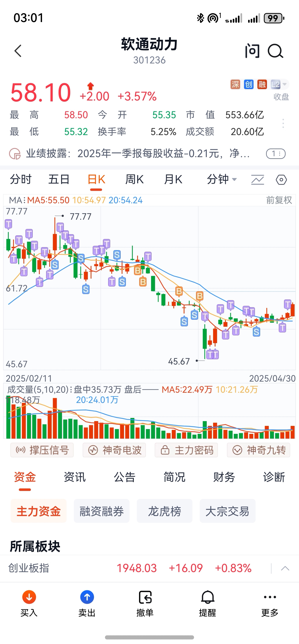Screen dimensions: 299x644
Task: Switch to the 财务 financials tab
Action: pos(224,477)
